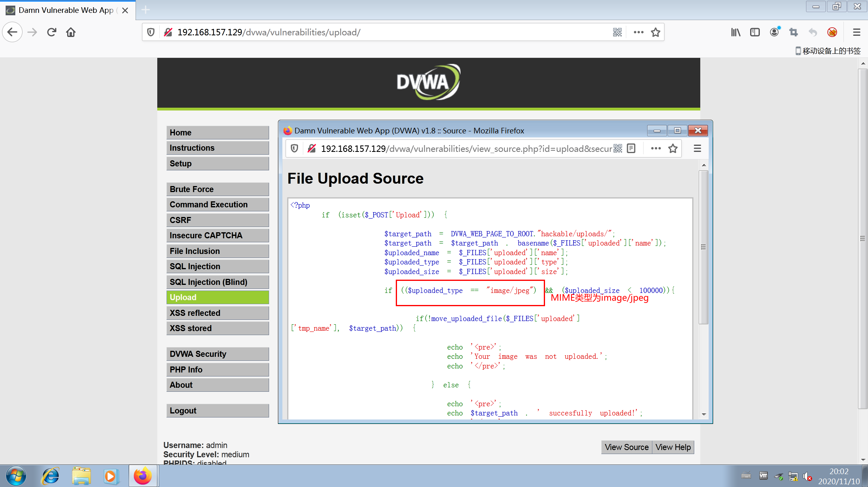Open the Firefox account icon

(x=774, y=32)
